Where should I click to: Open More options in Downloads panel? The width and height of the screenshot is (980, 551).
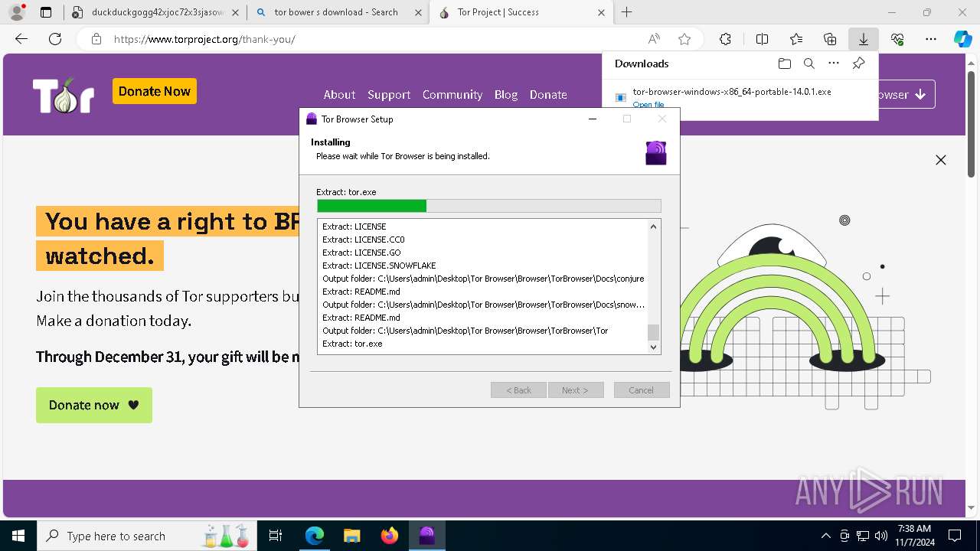tap(834, 64)
